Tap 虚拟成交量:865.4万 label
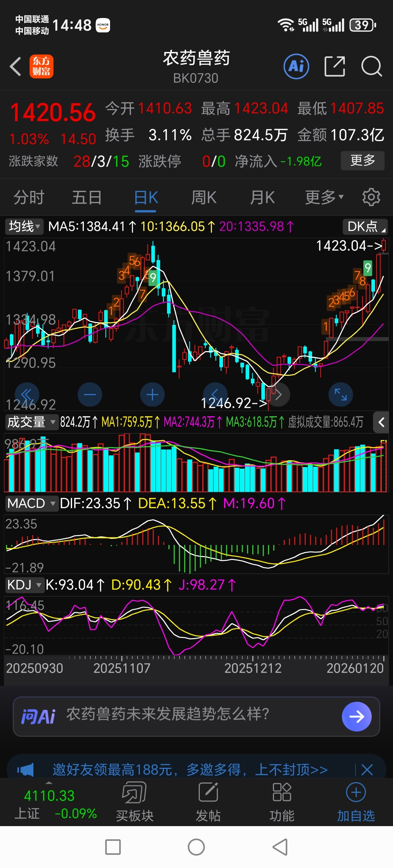 pyautogui.click(x=326, y=422)
